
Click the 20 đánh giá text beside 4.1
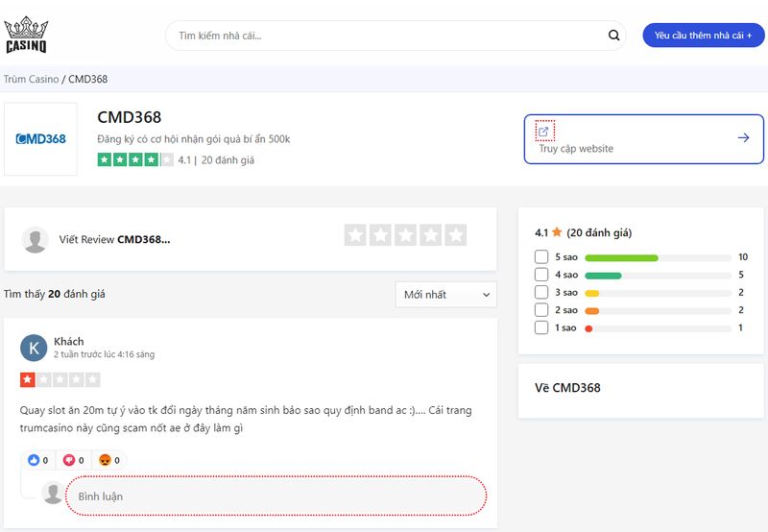click(228, 160)
